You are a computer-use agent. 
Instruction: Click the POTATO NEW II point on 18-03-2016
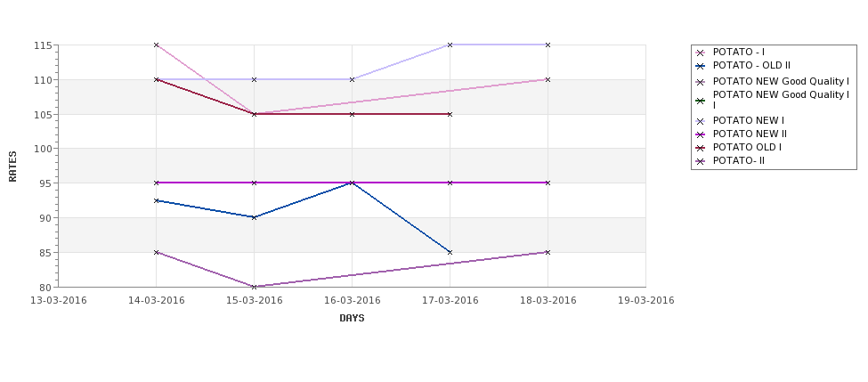click(x=548, y=183)
